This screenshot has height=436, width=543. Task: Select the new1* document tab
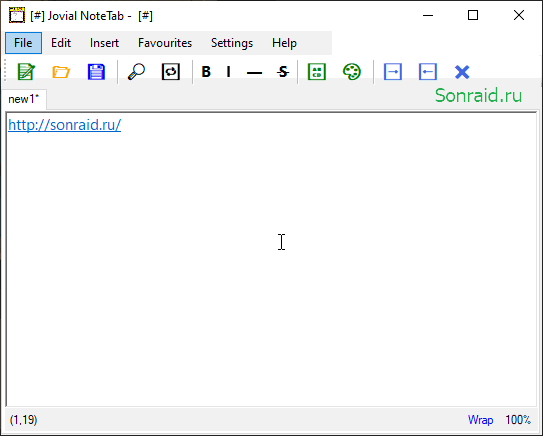[24, 99]
